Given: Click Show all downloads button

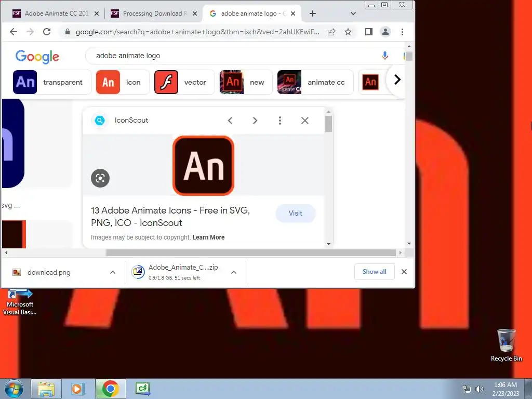Looking at the screenshot, I should click(374, 271).
